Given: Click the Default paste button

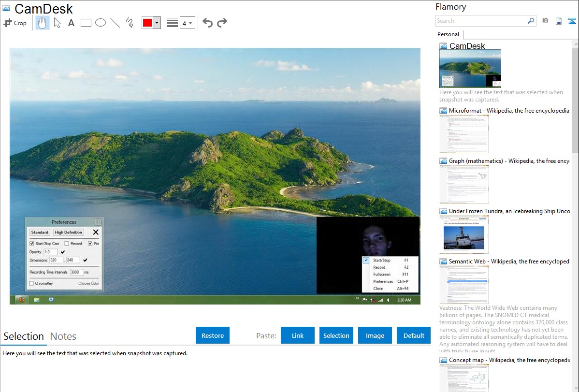Looking at the screenshot, I should 414,335.
